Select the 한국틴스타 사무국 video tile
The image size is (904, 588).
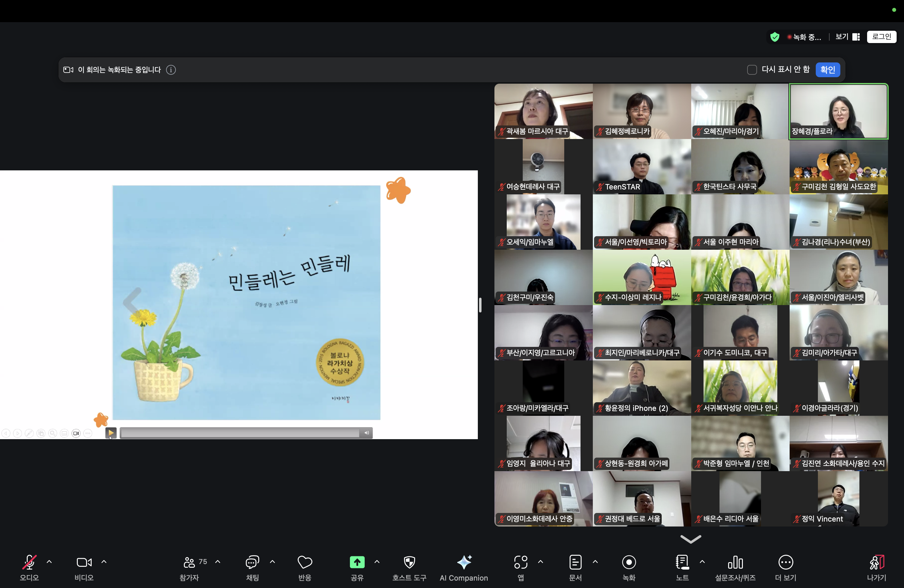pos(740,167)
